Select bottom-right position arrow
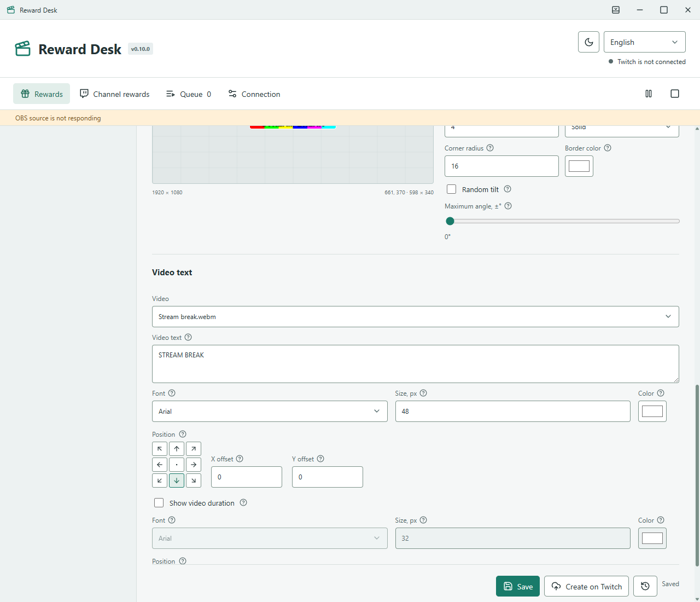Image resolution: width=700 pixels, height=602 pixels. (194, 481)
